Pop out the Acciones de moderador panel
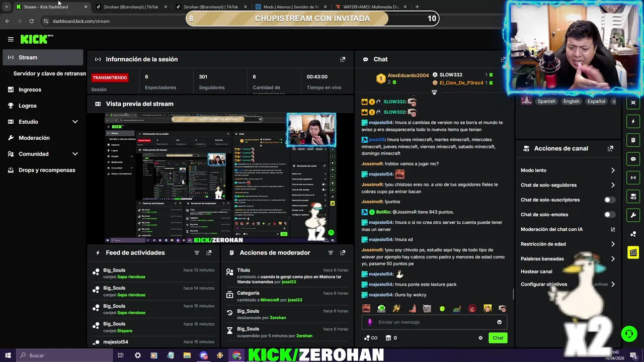Image resolution: width=644 pixels, height=362 pixels. tap(343, 253)
